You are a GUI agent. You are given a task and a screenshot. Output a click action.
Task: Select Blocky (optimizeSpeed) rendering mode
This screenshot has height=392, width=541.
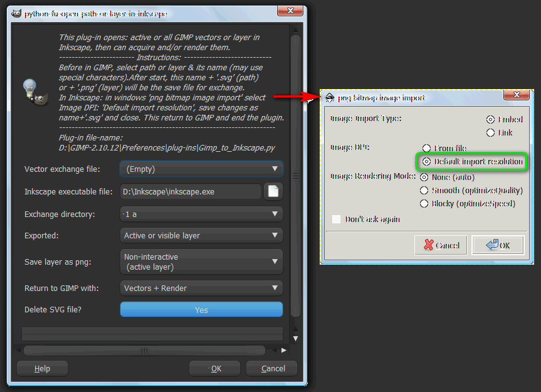tap(424, 204)
